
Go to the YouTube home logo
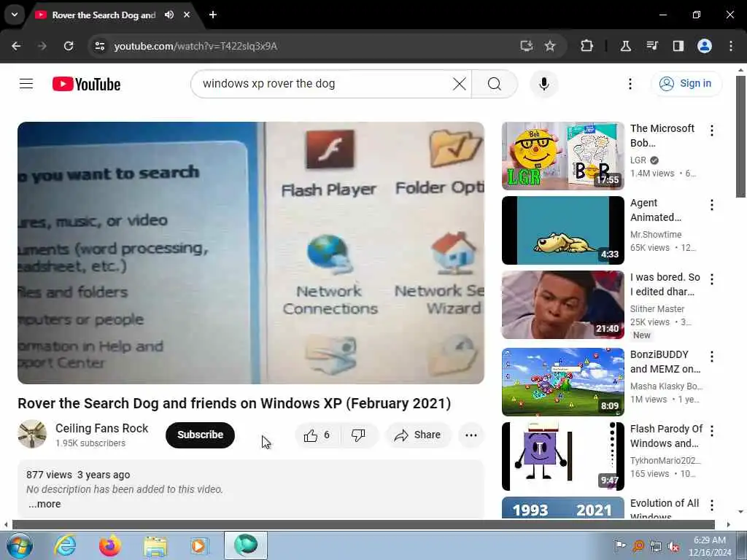[86, 85]
